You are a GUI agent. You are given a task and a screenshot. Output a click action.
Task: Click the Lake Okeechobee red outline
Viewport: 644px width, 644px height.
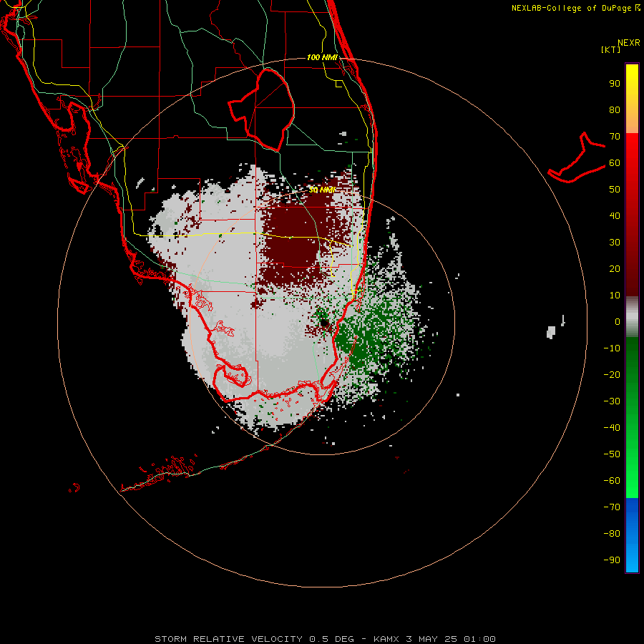tap(261, 109)
